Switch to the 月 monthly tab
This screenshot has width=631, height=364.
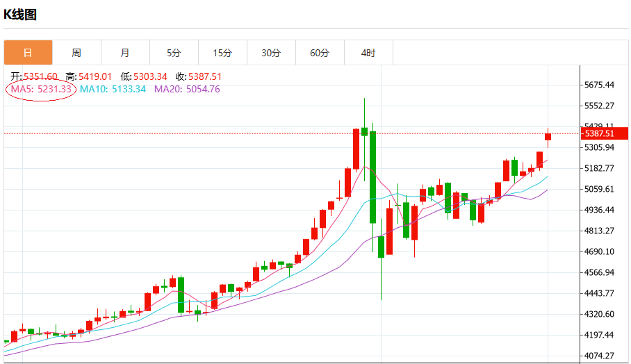click(x=125, y=53)
